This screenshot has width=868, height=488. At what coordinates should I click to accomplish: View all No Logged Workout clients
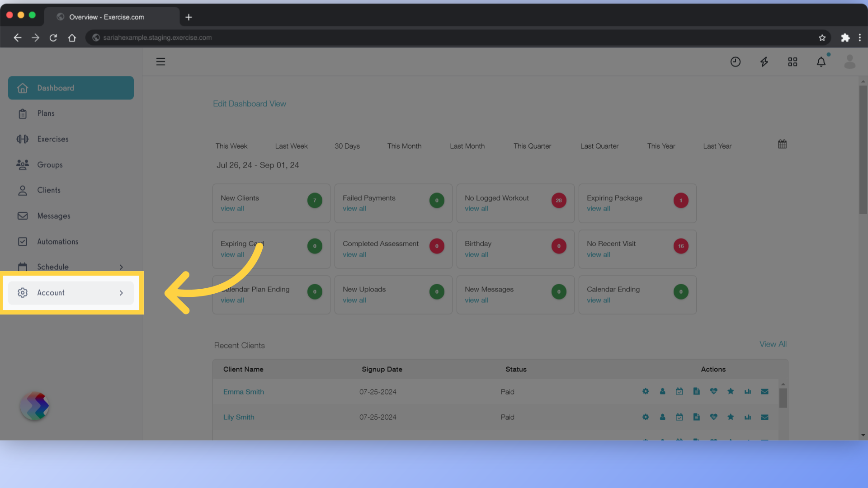(x=476, y=209)
